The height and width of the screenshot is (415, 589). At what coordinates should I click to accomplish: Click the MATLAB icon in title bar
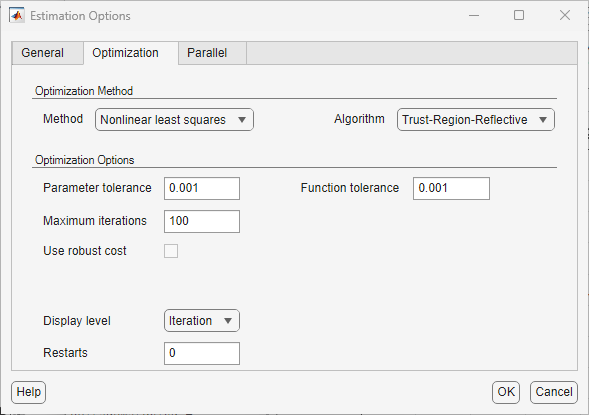coord(17,16)
